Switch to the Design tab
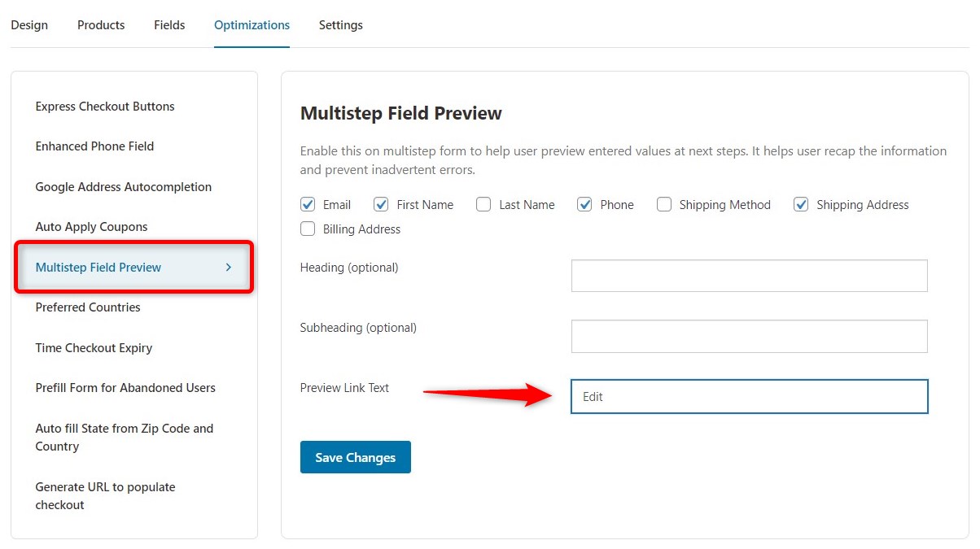This screenshot has height=549, width=980. click(x=29, y=24)
